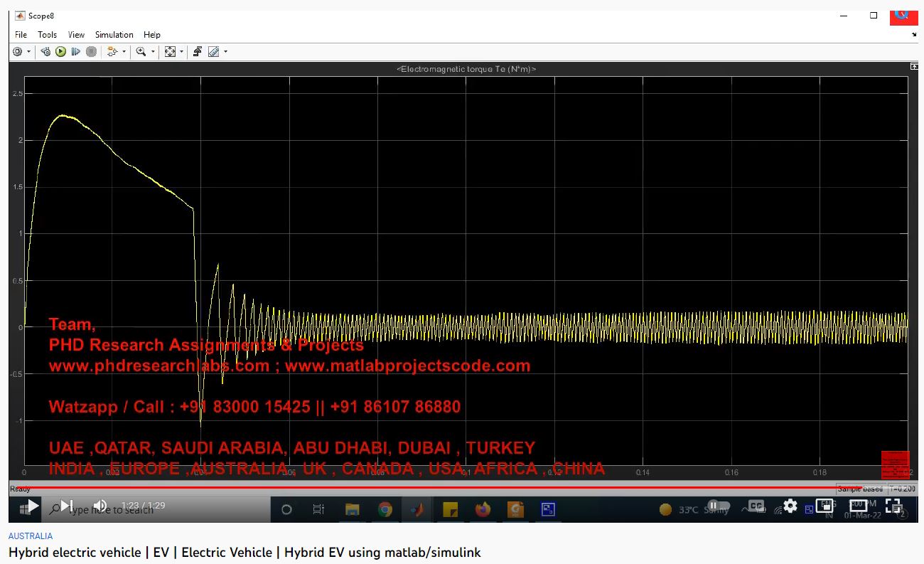Click the dock arrow beside menu bar

click(x=914, y=35)
